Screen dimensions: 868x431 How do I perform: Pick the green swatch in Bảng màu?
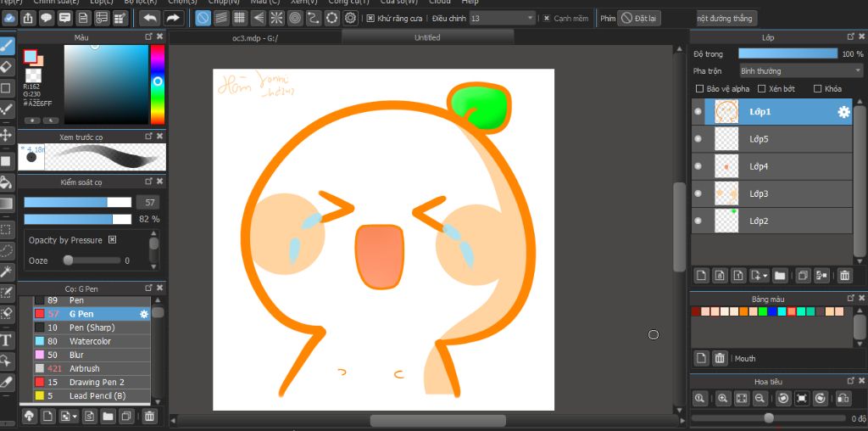coord(762,312)
